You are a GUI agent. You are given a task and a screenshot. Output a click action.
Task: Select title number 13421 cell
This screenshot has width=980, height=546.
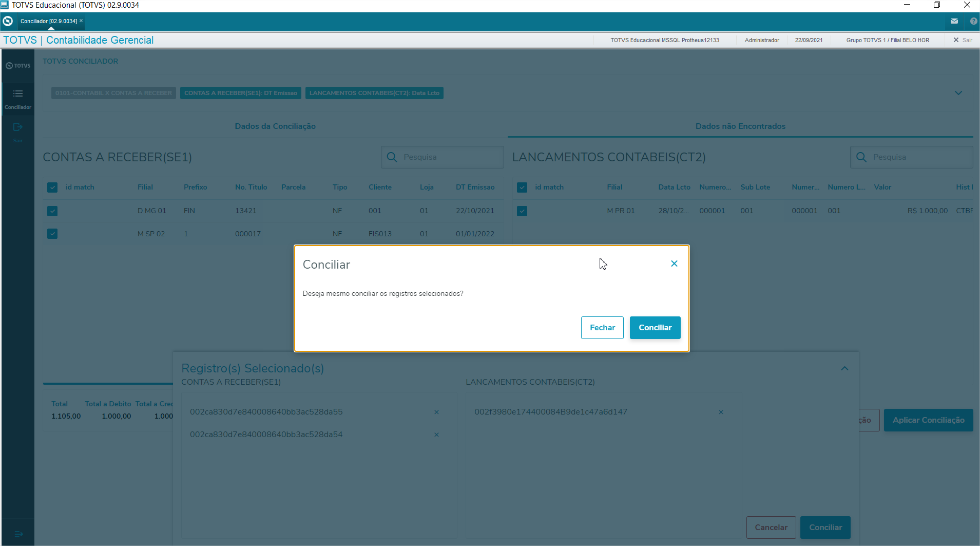[x=246, y=211]
